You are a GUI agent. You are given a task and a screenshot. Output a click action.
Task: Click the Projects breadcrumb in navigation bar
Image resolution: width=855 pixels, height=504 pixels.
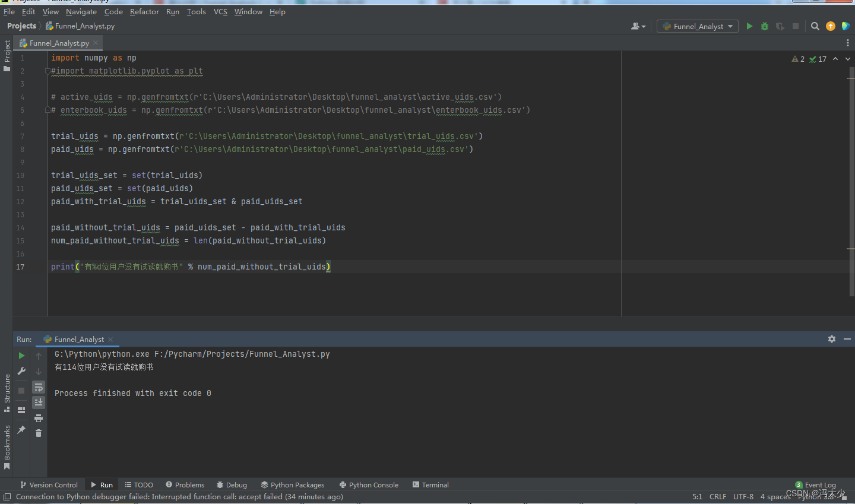[21, 26]
